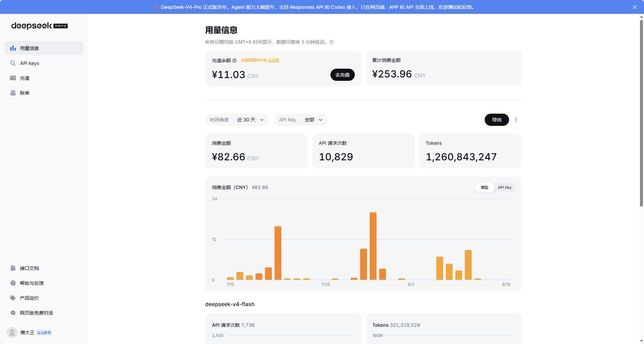Viewport: 644px width, 344px height.
Task: Open 帮助与反馈 in the sidebar
Action: (x=44, y=283)
